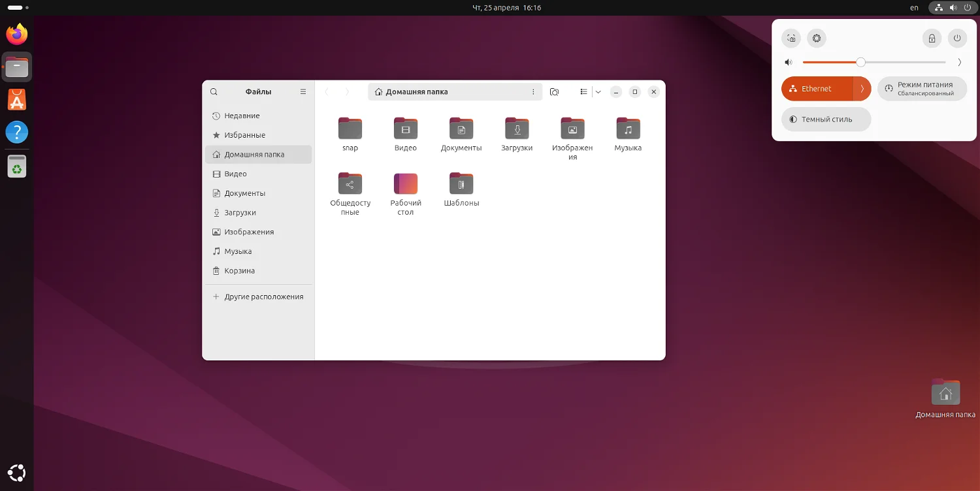980x491 pixels.
Task: Lock the screen with the padlock icon
Action: pyautogui.click(x=932, y=39)
